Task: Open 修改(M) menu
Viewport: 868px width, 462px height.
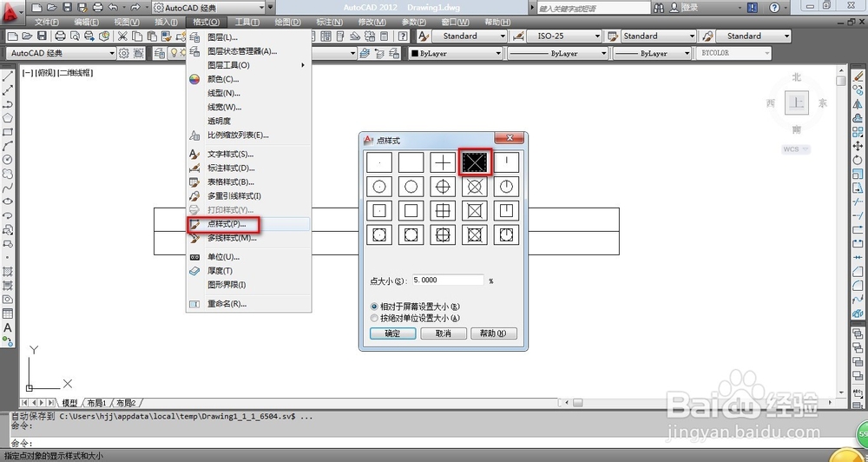Action: tap(372, 23)
